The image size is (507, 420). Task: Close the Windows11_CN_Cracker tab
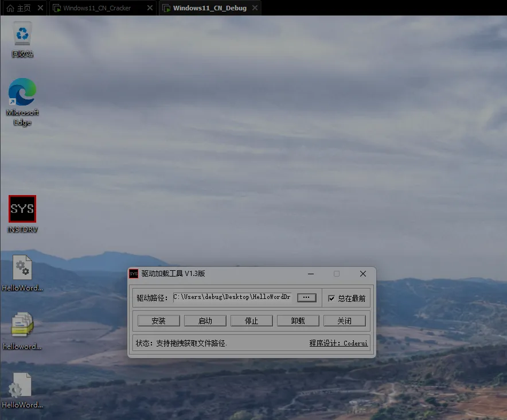click(x=150, y=9)
